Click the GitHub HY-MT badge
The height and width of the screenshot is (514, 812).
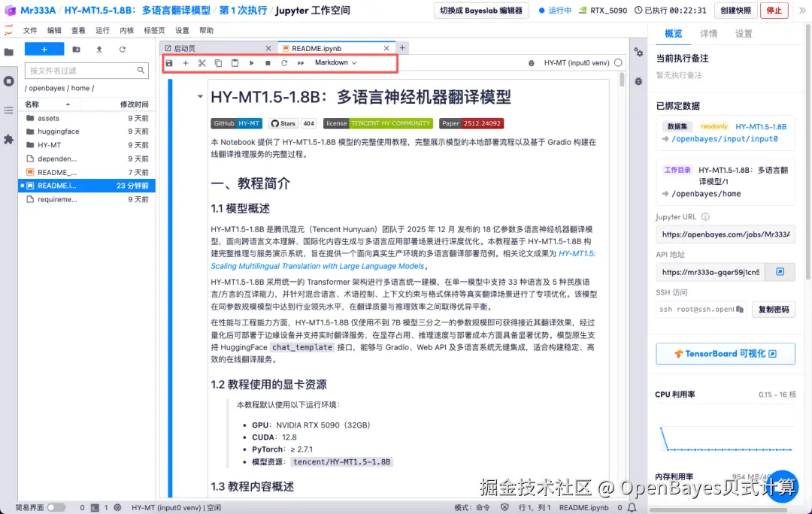pos(237,123)
